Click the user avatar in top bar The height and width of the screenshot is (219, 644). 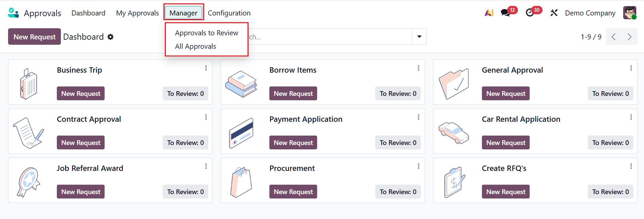pos(630,13)
